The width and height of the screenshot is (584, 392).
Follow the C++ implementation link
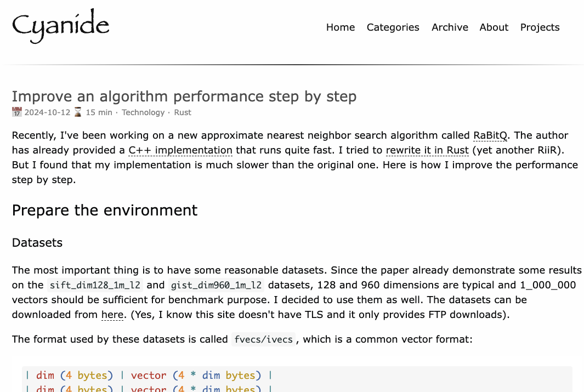click(180, 150)
